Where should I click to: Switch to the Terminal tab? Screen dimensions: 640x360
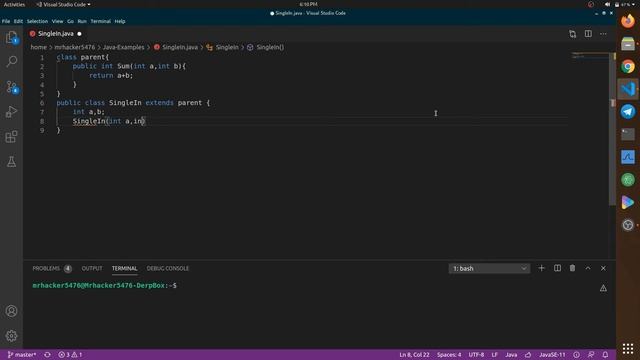click(x=124, y=269)
